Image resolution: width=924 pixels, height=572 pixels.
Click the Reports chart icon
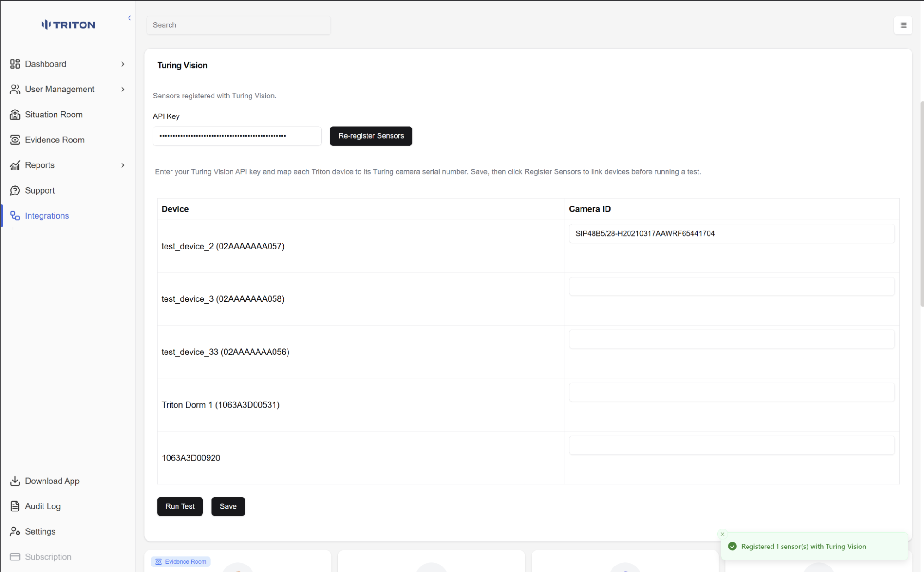pyautogui.click(x=15, y=165)
